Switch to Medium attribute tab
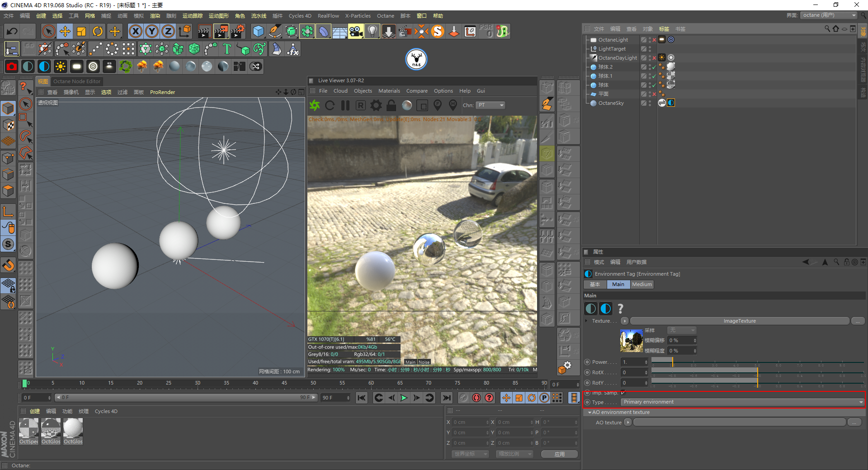This screenshot has height=470, width=868. [642, 284]
